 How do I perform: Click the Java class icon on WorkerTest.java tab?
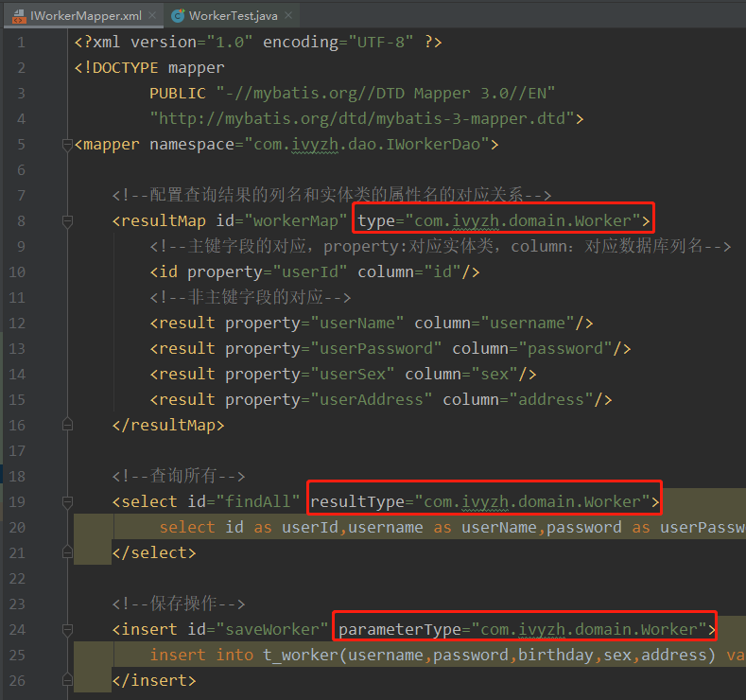click(x=177, y=16)
